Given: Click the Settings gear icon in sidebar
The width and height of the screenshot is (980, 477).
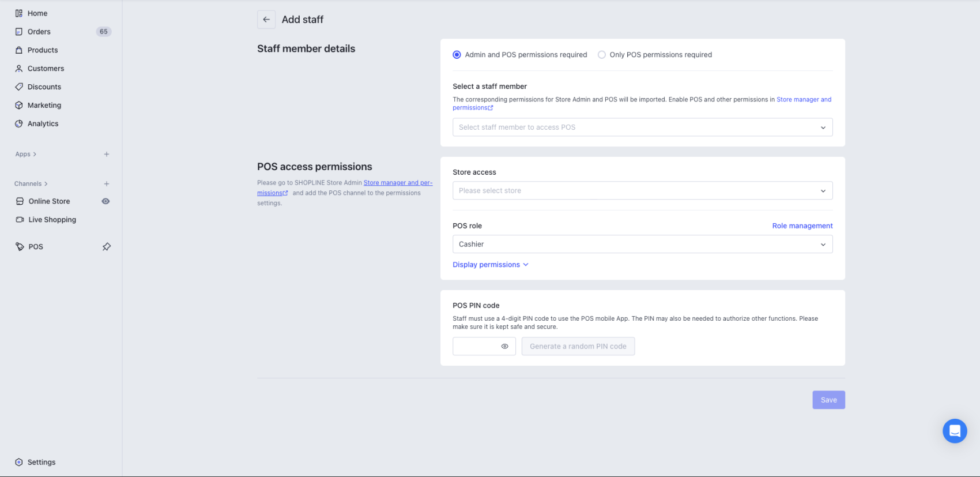Looking at the screenshot, I should coord(19,462).
